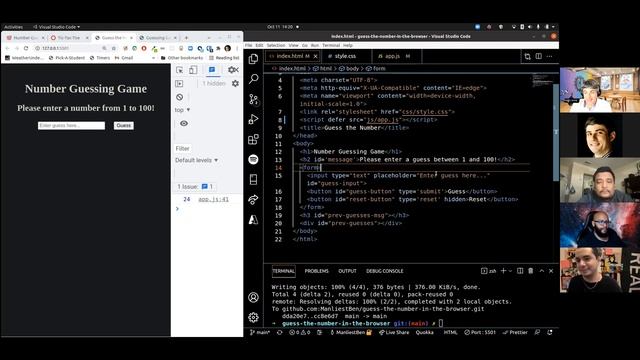Image resolution: width=640 pixels, height=360 pixels.
Task: Open the Pick-A-Student bookmark
Action: [67, 58]
